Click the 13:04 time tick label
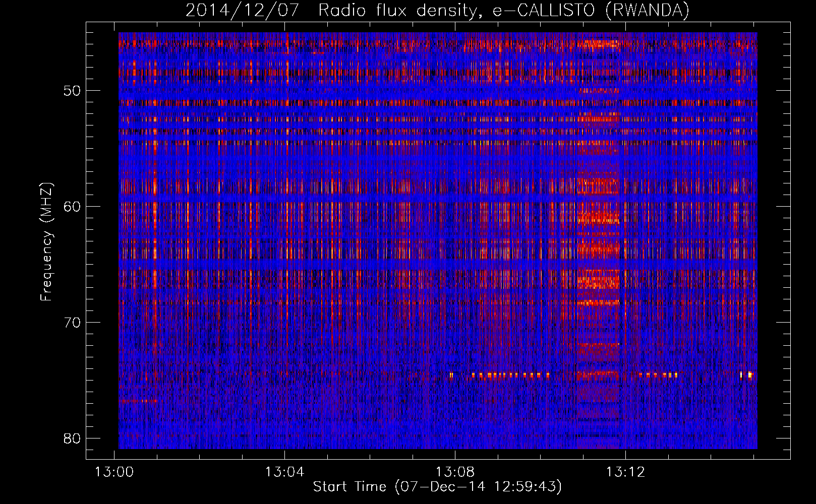This screenshot has width=816, height=504. [285, 472]
